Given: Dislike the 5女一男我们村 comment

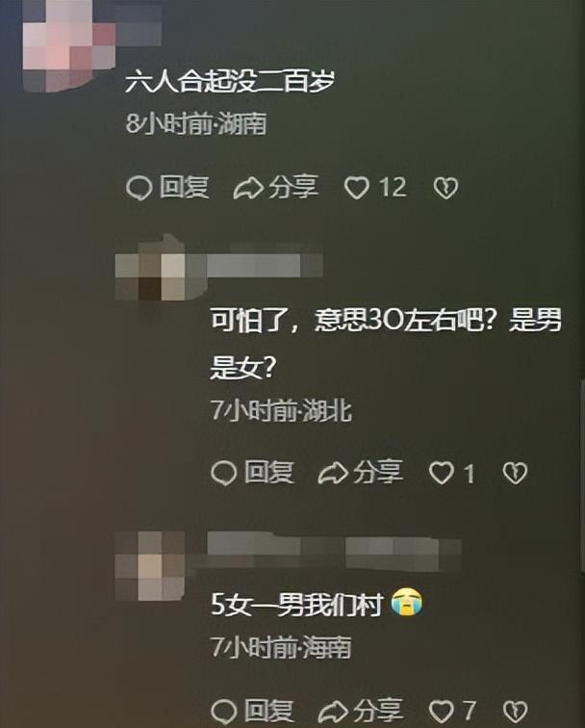Looking at the screenshot, I should 515,712.
